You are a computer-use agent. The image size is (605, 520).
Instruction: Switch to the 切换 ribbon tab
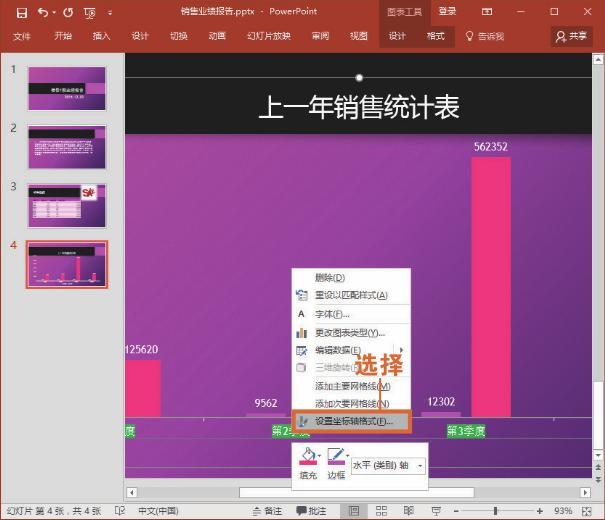click(x=179, y=36)
